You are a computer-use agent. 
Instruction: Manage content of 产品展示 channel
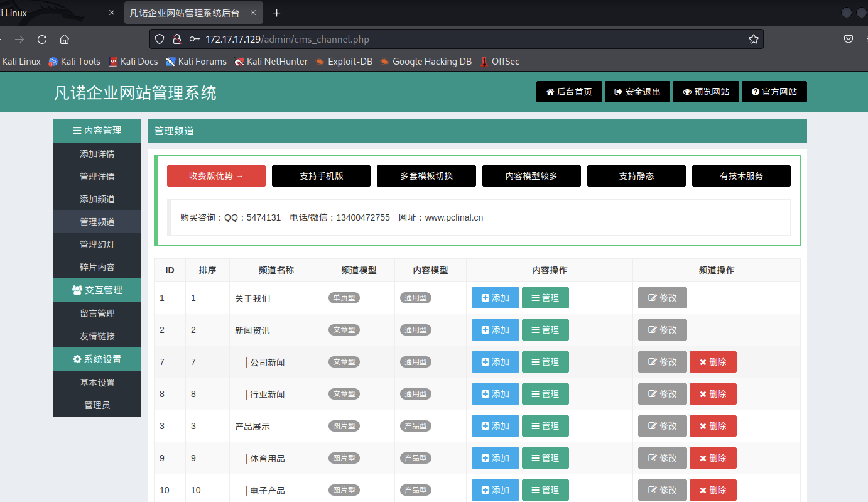[x=545, y=426]
